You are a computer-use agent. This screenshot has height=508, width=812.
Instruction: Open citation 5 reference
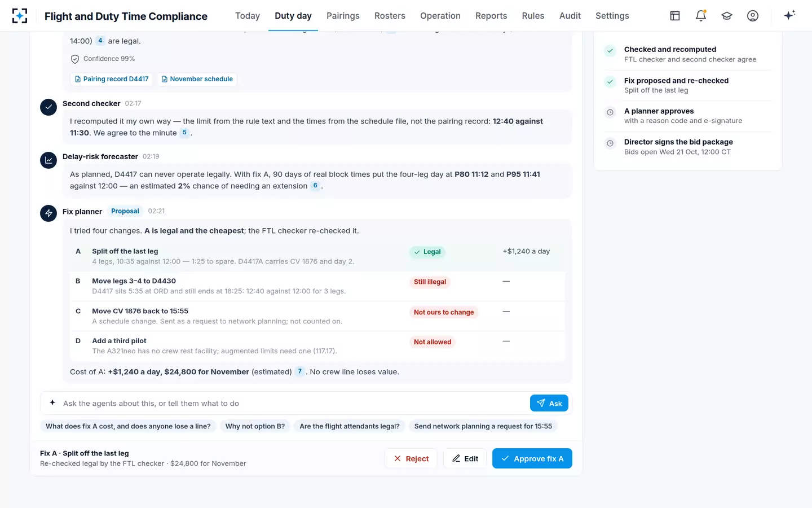tap(184, 133)
